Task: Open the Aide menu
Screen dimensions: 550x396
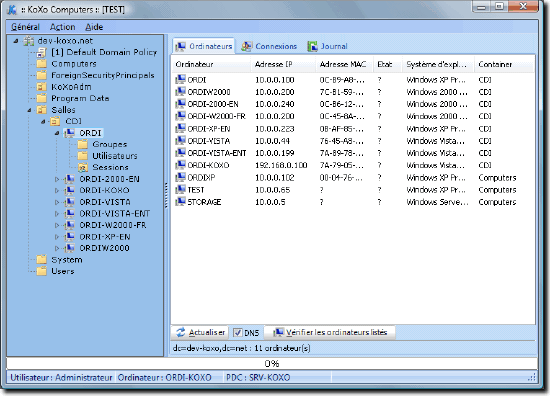Action: pos(94,27)
